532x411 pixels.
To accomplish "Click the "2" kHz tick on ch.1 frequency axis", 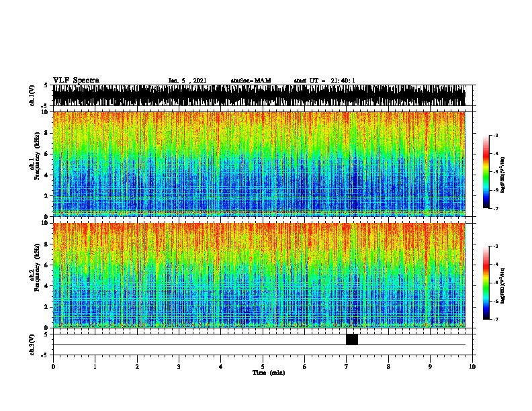I will (x=46, y=196).
